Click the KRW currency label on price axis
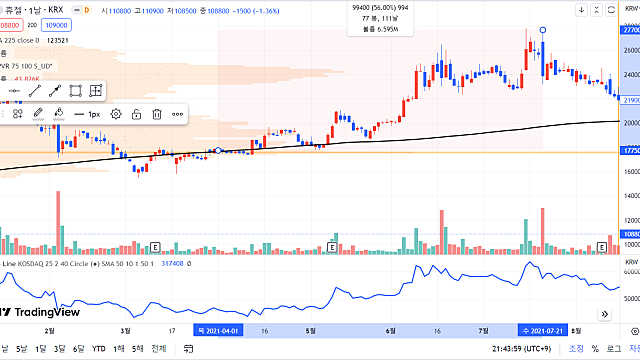Viewport: 640px width, 360px height. click(632, 9)
